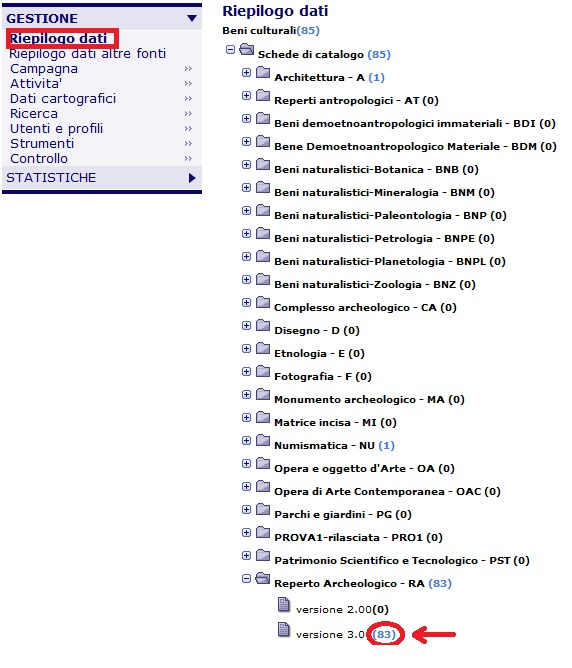Open the Beni culturali 85 count link

pyautogui.click(x=308, y=30)
